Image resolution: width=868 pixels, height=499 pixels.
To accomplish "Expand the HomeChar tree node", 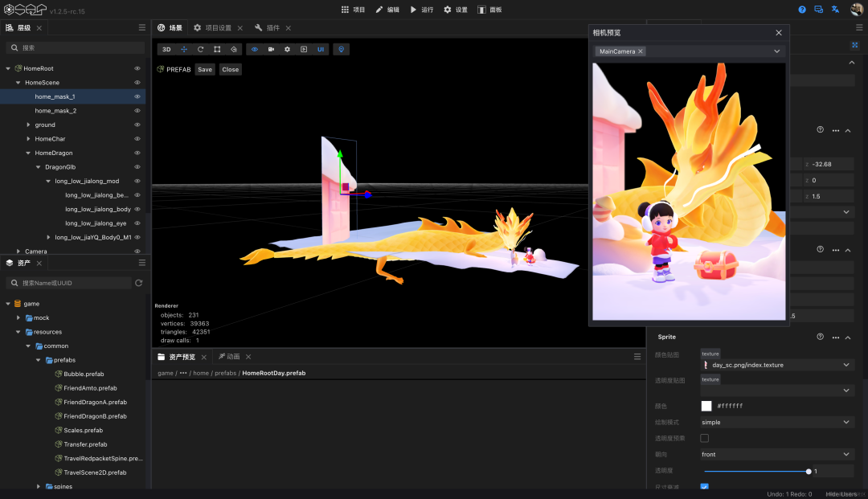I will [x=28, y=139].
